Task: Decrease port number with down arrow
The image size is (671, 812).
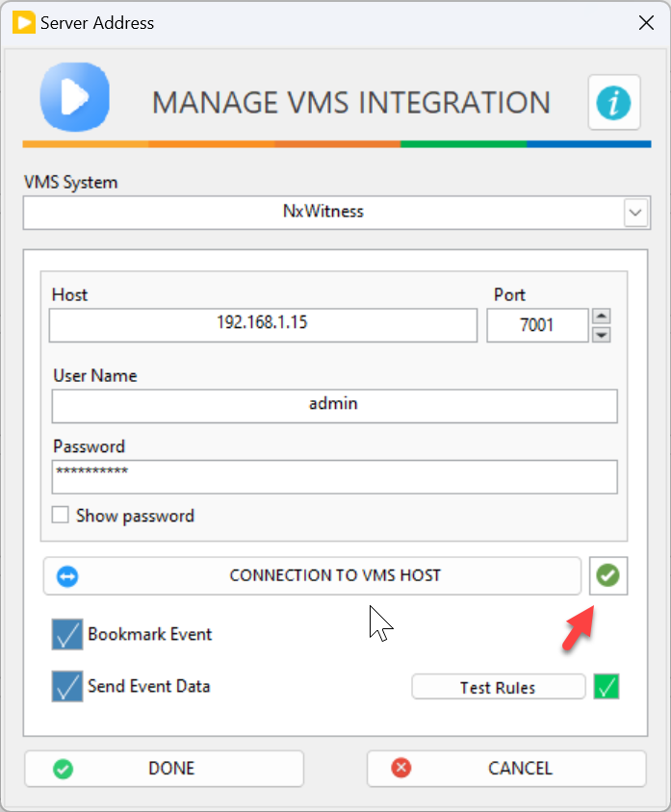Action: click(602, 335)
